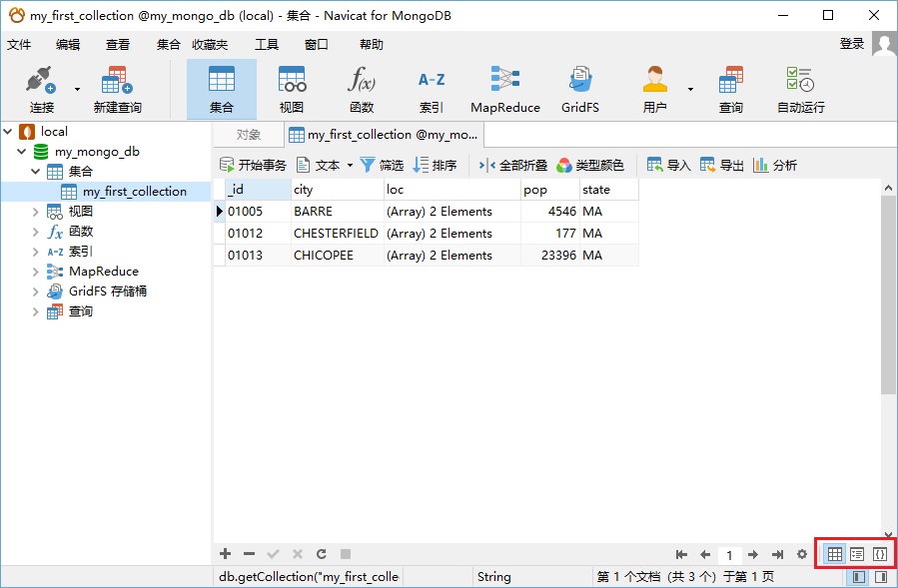The height and width of the screenshot is (588, 898).
Task: Toggle the left navigation pane
Action: click(859, 577)
